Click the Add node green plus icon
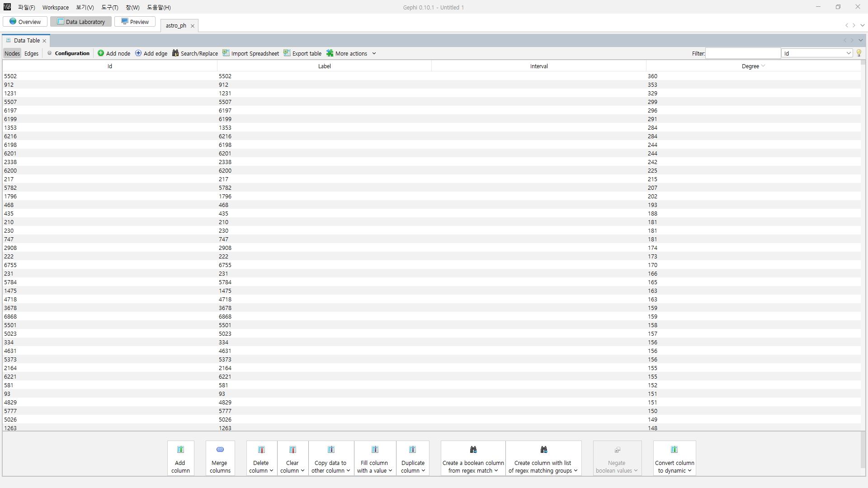This screenshot has height=488, width=868. coord(101,53)
